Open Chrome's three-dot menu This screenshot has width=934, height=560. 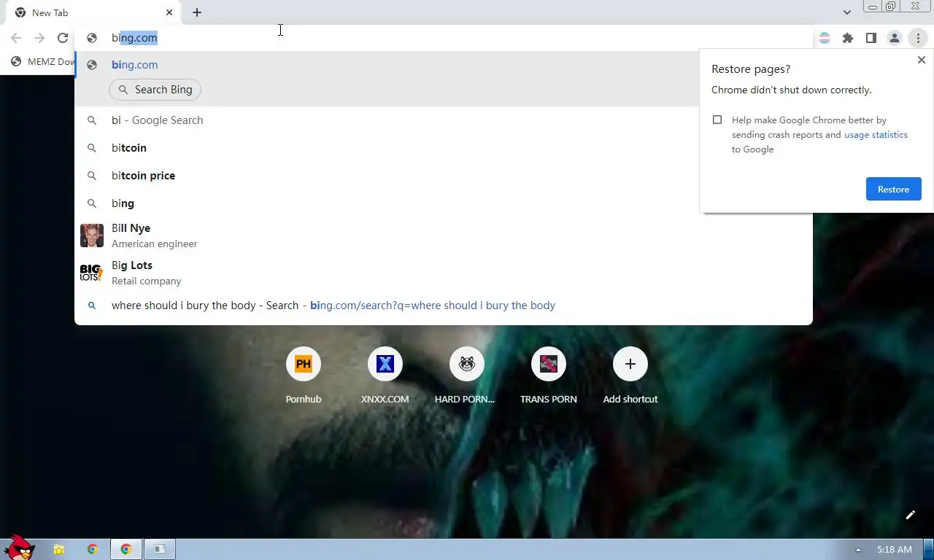tap(918, 38)
